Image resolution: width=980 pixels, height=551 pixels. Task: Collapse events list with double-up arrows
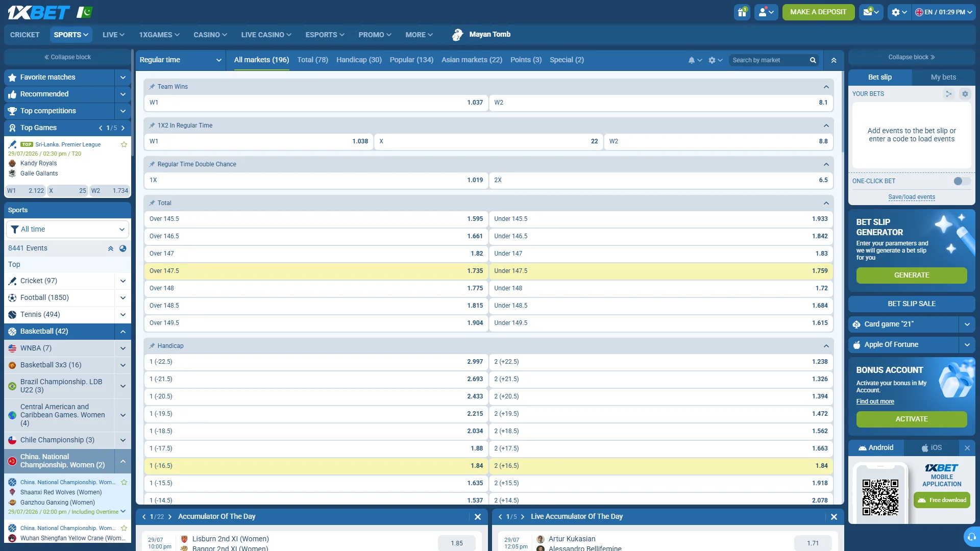(110, 248)
